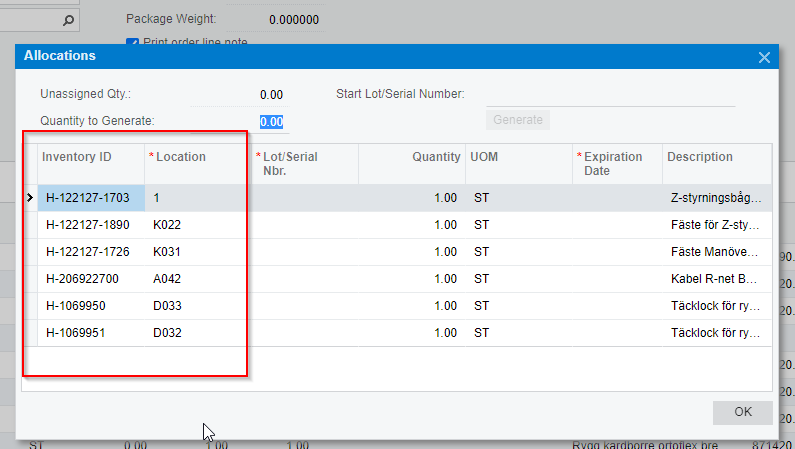Close the Allocations dialog
The image size is (795, 449).
coord(765,57)
